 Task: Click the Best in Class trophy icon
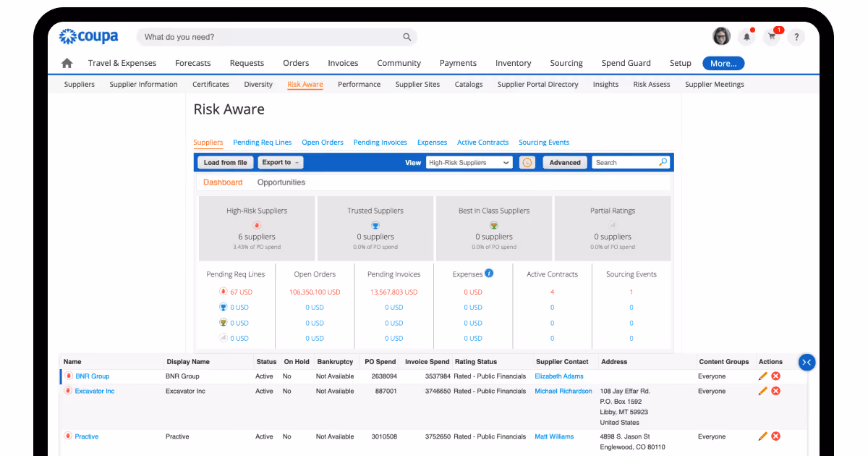494,225
